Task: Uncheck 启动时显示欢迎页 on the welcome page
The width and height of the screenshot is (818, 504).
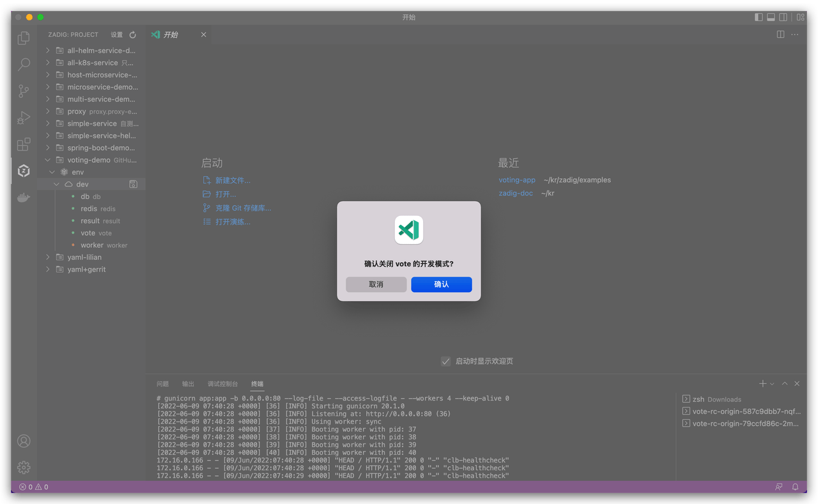Action: (445, 361)
